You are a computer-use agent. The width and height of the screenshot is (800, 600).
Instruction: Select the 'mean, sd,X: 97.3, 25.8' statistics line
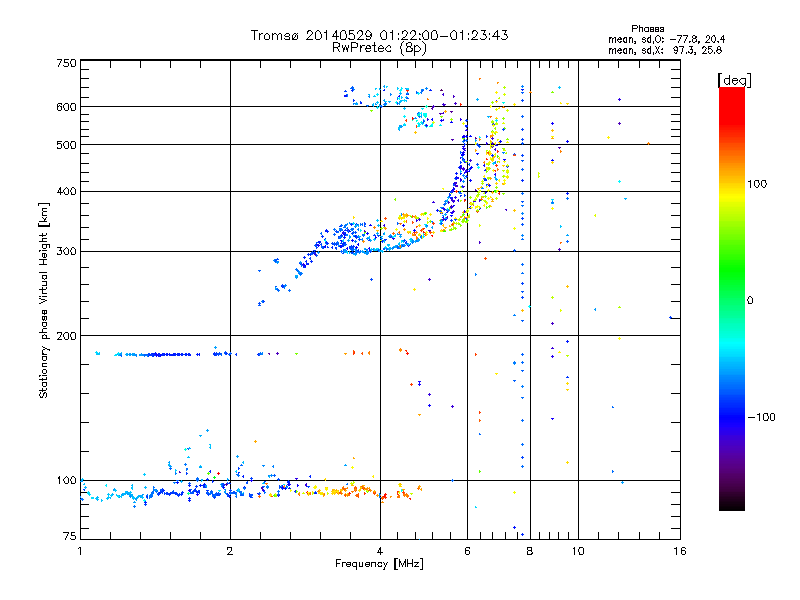coord(665,50)
